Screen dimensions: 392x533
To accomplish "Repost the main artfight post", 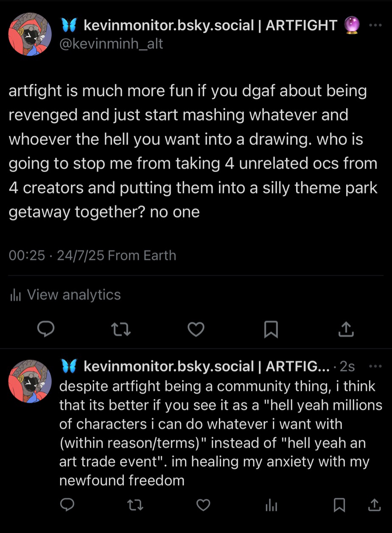I will (x=121, y=329).
